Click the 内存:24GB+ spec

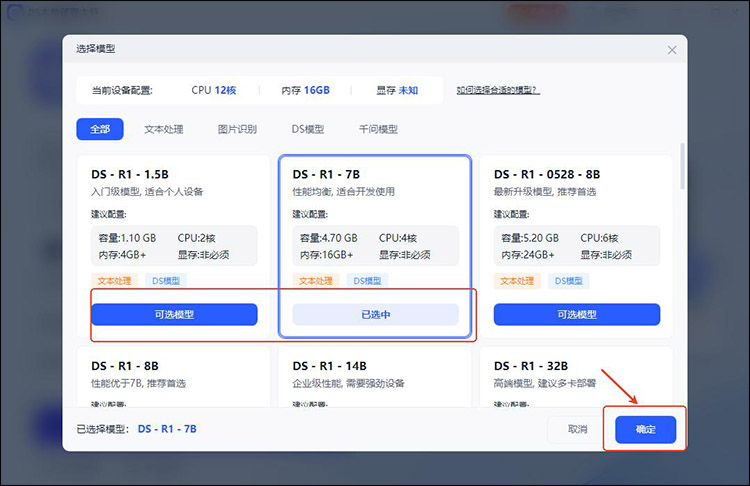528,255
